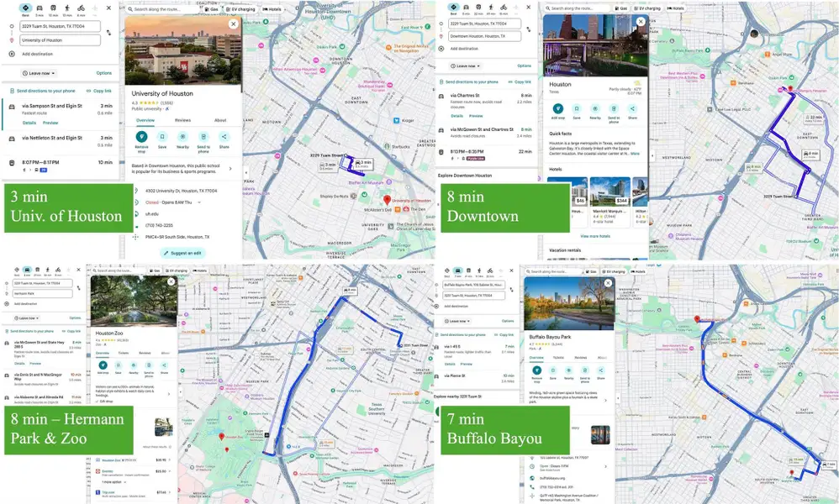
Task: Open the About tab on University of Houston card
Action: coord(220,120)
